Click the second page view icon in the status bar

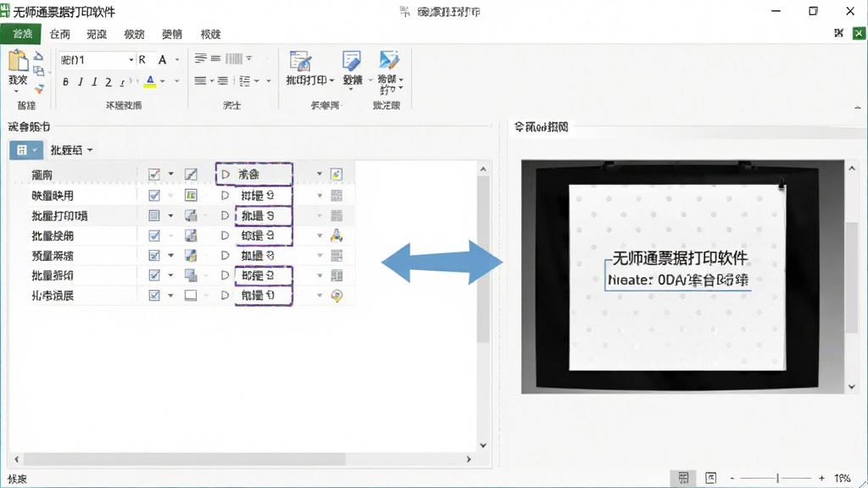711,478
